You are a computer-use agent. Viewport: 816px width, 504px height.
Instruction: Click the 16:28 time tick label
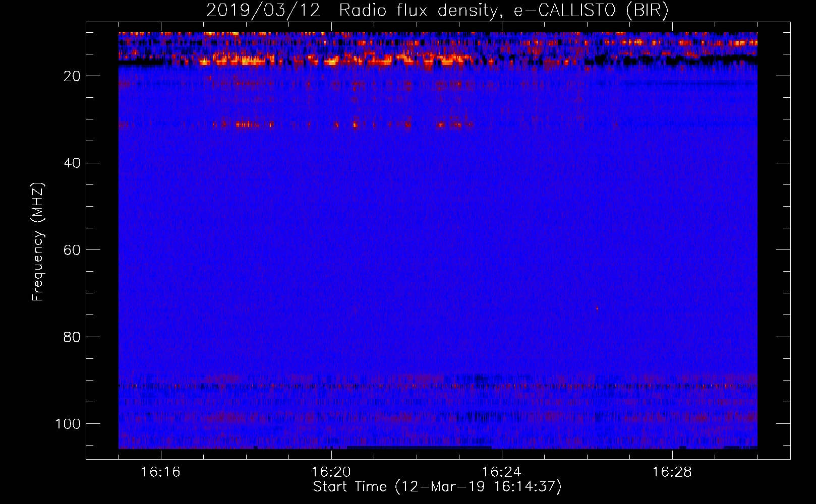pyautogui.click(x=672, y=472)
